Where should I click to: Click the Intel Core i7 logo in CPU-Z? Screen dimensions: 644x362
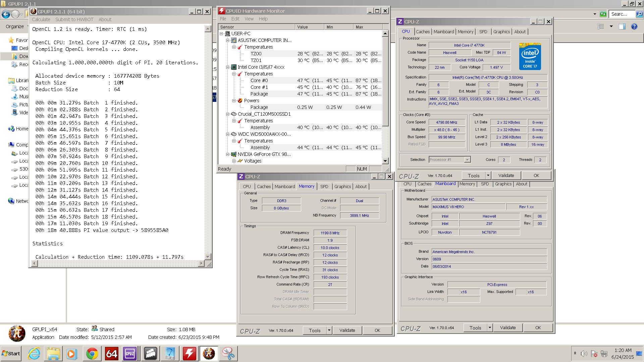click(x=530, y=56)
